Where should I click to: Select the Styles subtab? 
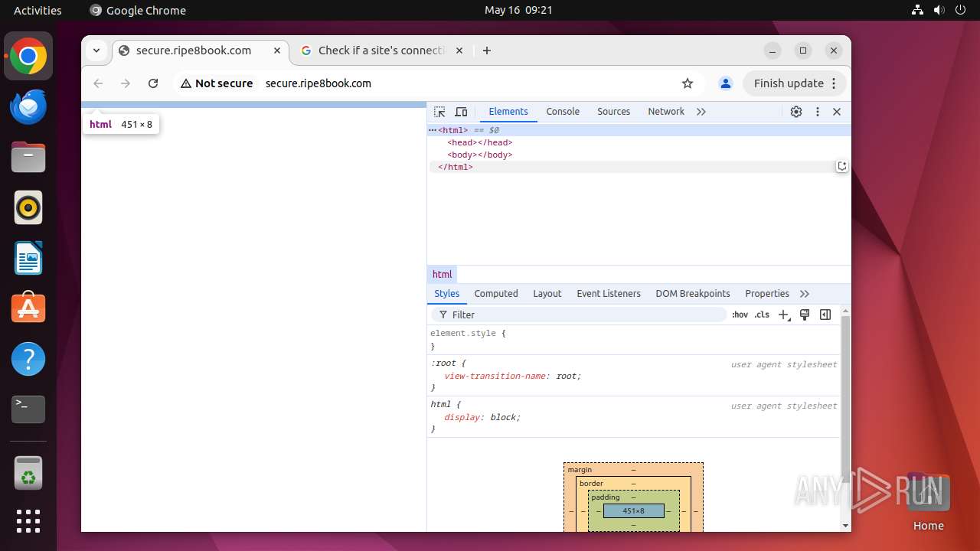click(x=446, y=294)
